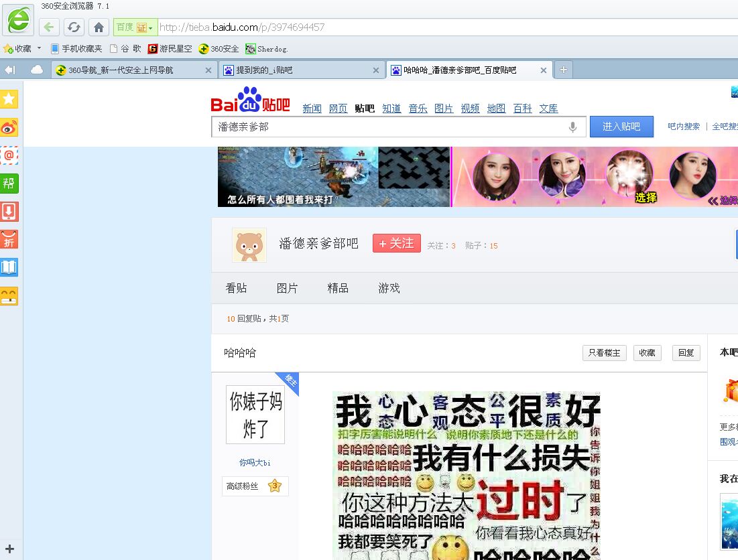Open the 看贴 forum tab
Image resolution: width=738 pixels, height=560 pixels.
[236, 288]
